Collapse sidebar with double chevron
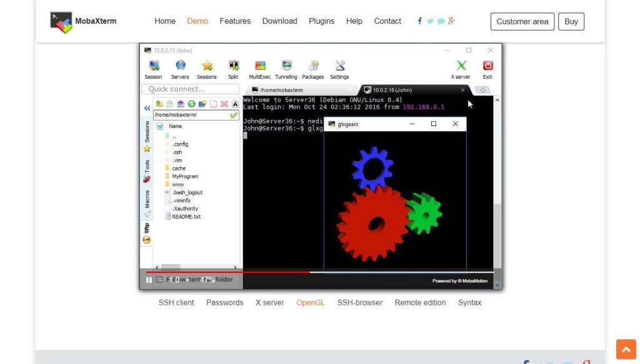This screenshot has height=364, width=640. click(147, 108)
